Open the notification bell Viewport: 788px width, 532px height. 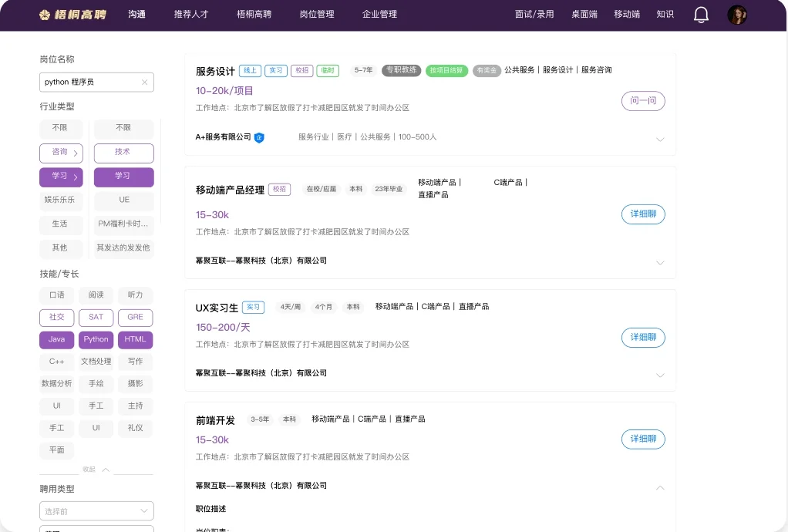(701, 15)
